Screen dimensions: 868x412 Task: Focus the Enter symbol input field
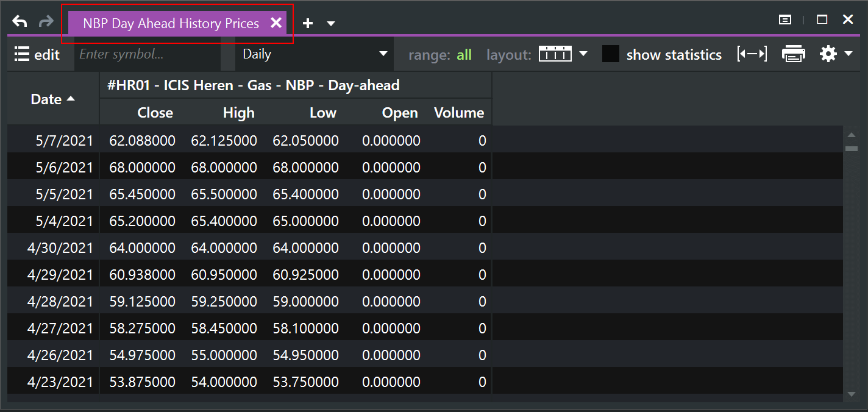pos(147,54)
